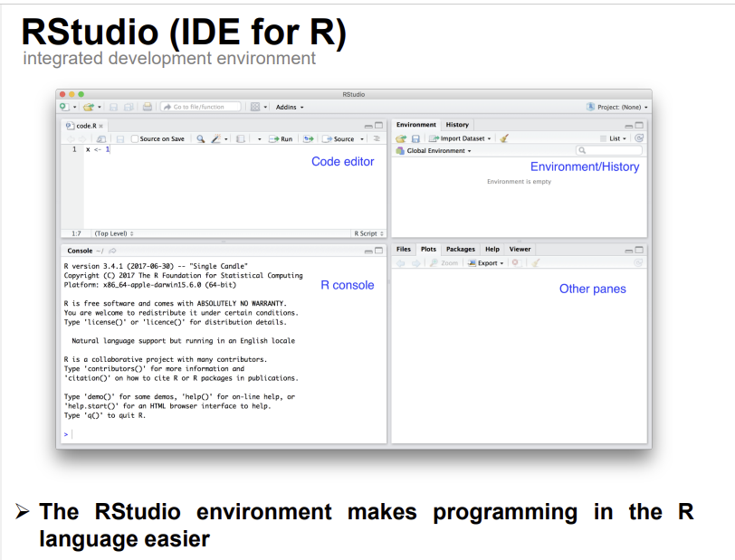Maximize the Environment pane
Image resolution: width=735 pixels, height=560 pixels.
click(x=639, y=125)
